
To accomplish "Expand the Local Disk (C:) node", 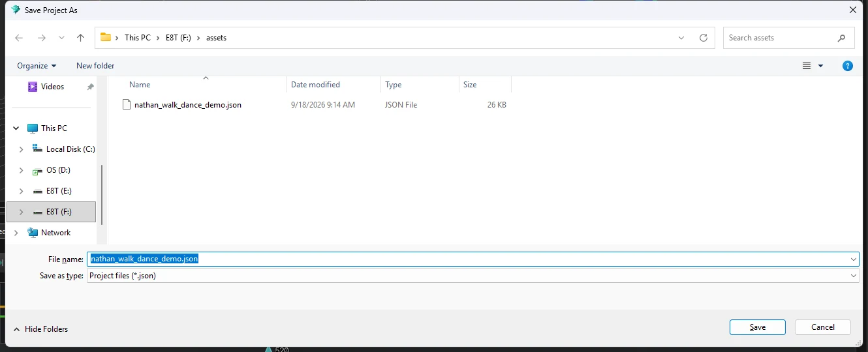I will (21, 149).
